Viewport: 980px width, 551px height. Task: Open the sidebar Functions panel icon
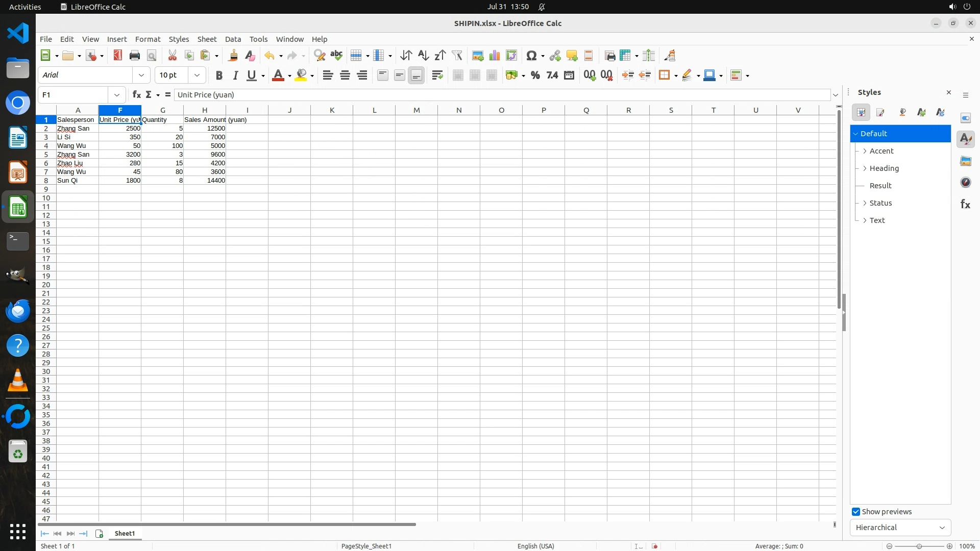tap(965, 204)
